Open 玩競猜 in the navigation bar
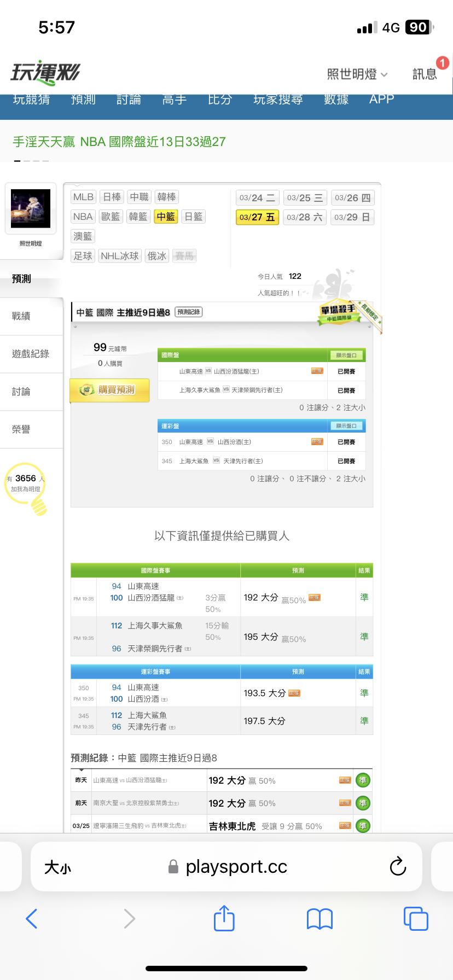This screenshot has height=980, width=453. [31, 100]
